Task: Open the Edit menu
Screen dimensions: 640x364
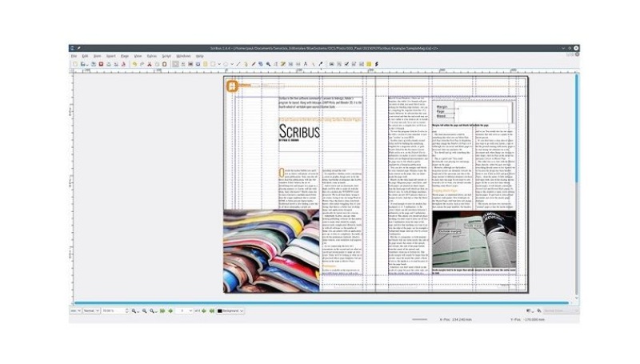Action: 85,56
